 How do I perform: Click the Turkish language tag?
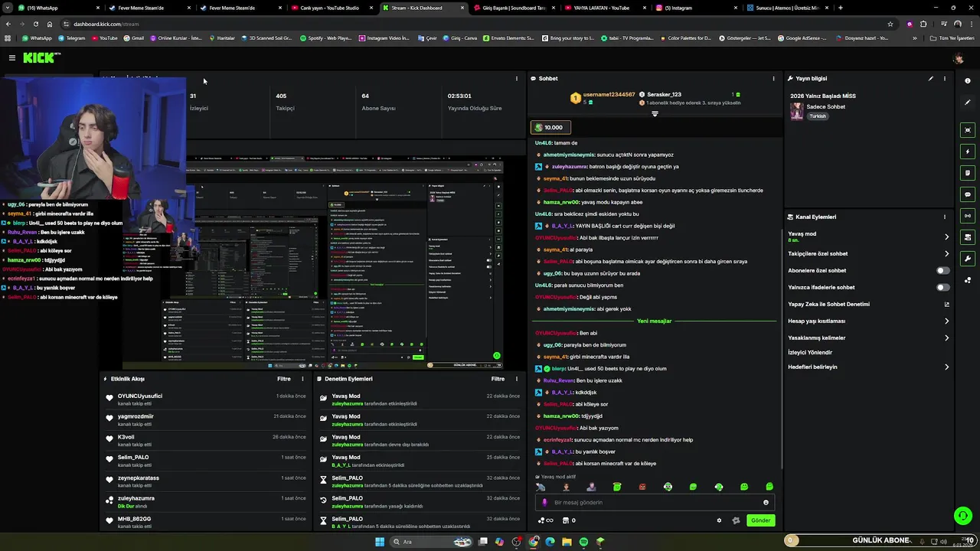pos(818,116)
